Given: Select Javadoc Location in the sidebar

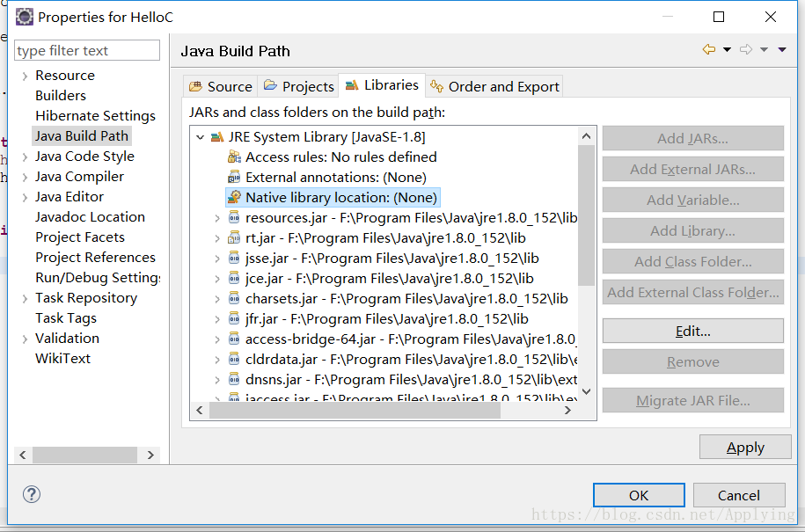Looking at the screenshot, I should pos(90,217).
